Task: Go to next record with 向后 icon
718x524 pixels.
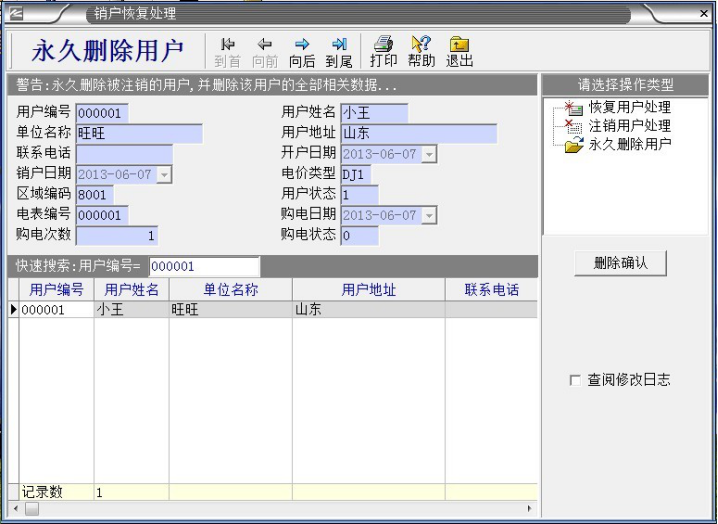Action: point(301,45)
